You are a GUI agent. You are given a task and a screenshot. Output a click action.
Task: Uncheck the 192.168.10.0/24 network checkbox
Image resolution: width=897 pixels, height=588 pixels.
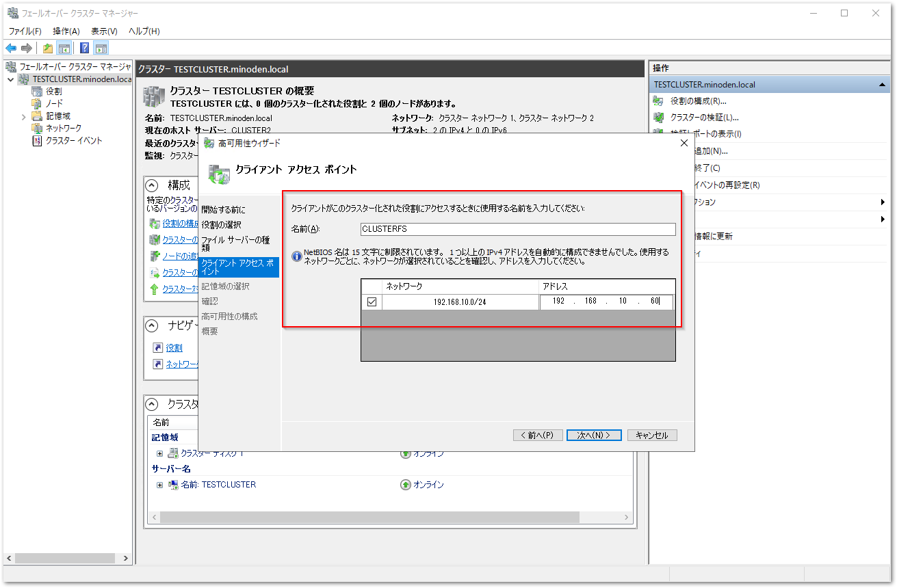pyautogui.click(x=372, y=302)
